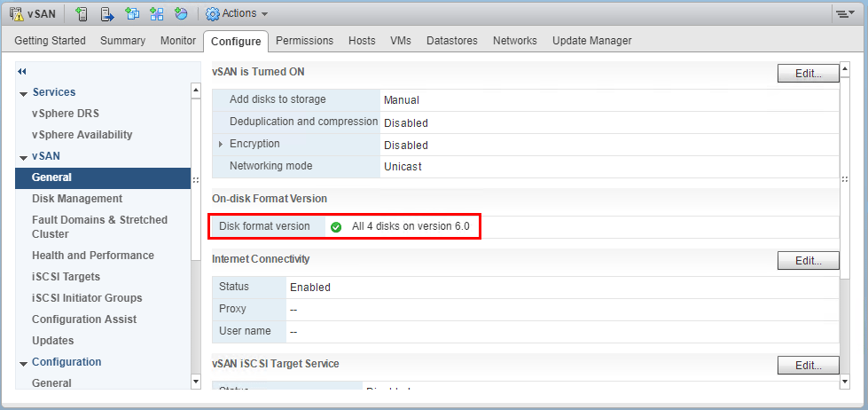Click the toolbar icon left of the Actions gear
The width and height of the screenshot is (868, 410).
click(182, 14)
